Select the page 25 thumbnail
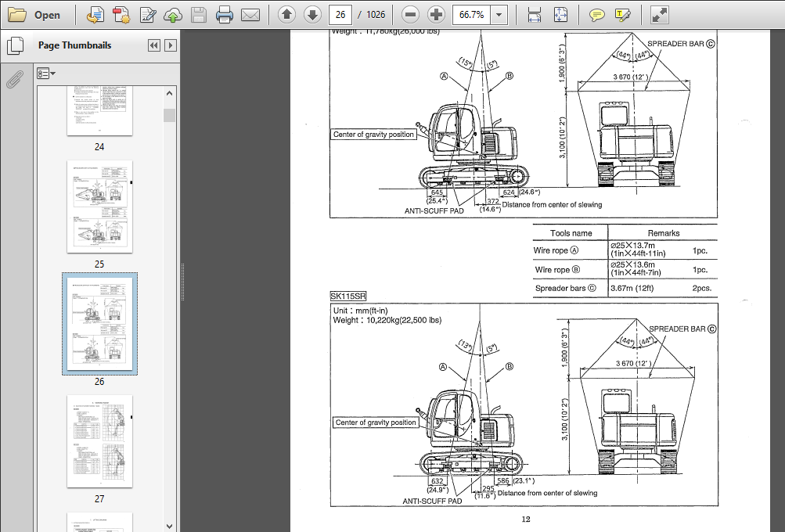The width and height of the screenshot is (785, 532). pos(99,207)
